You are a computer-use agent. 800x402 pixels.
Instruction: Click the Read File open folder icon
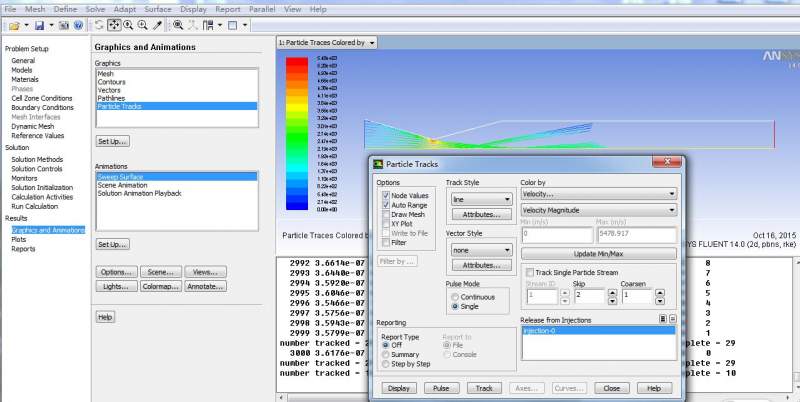pos(12,24)
